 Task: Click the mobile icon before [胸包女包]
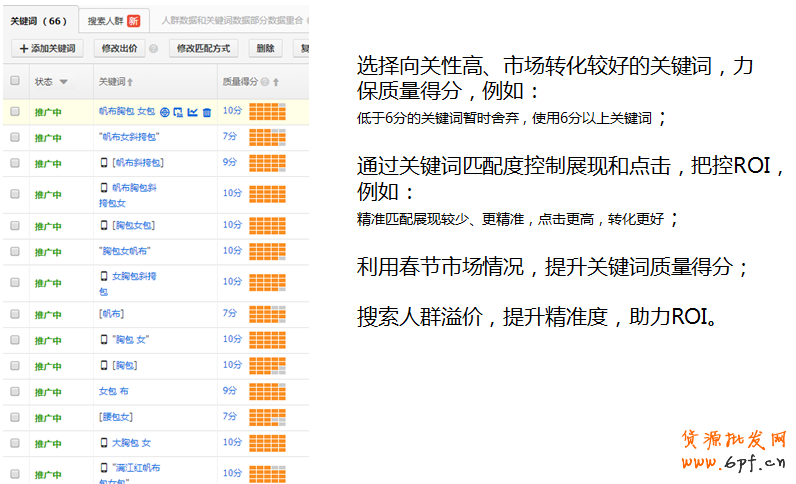coord(104,225)
